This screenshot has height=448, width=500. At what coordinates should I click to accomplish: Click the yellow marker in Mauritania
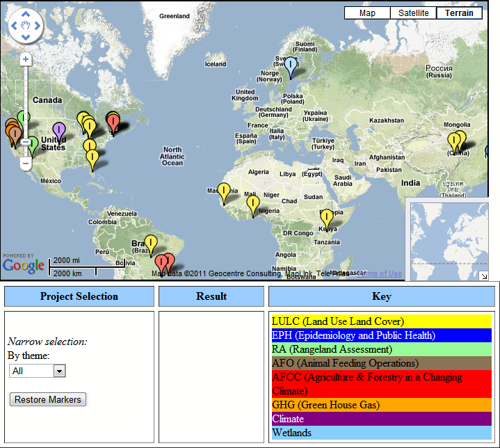(x=224, y=192)
